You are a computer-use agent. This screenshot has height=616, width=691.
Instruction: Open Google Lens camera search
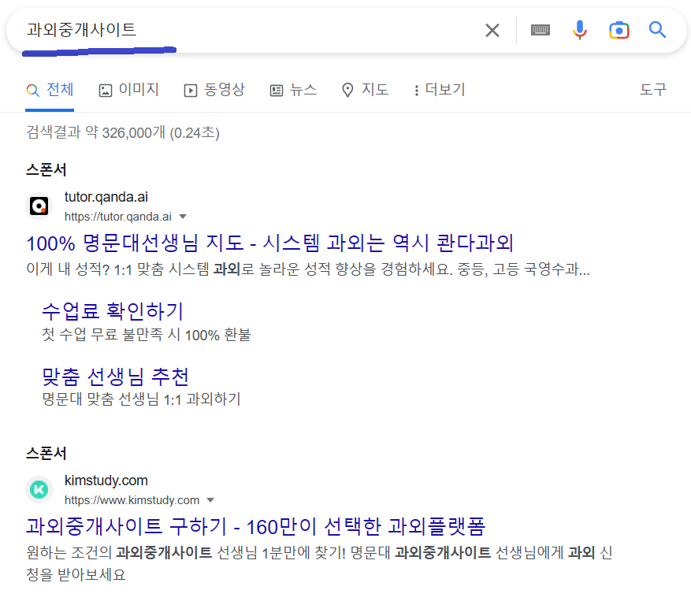619,29
